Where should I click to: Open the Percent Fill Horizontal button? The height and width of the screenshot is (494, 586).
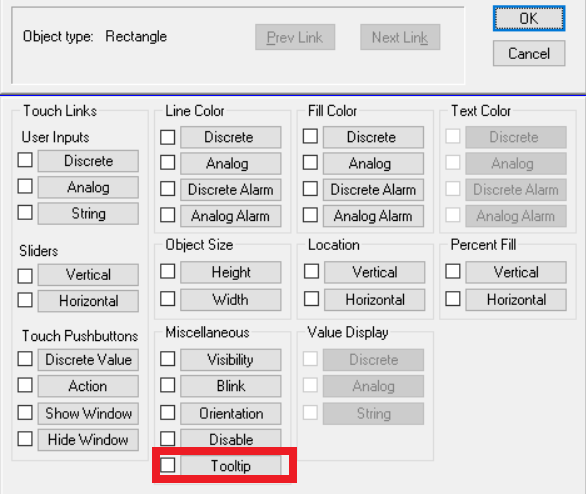click(516, 300)
